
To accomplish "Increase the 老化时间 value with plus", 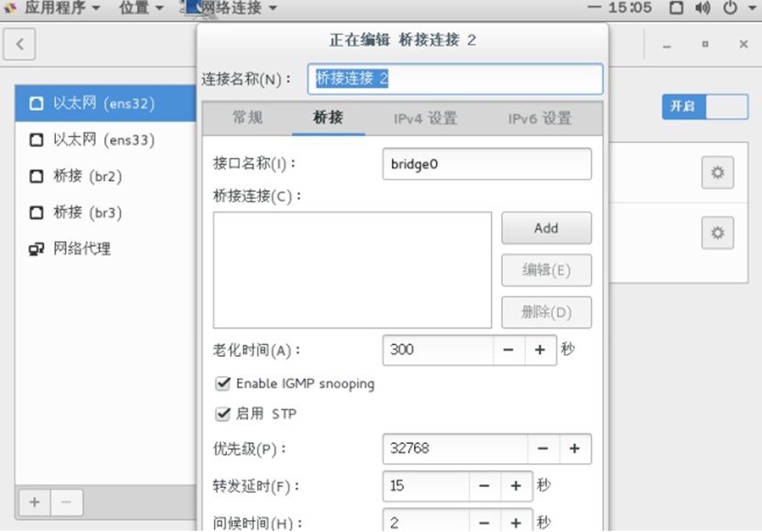I will pyautogui.click(x=540, y=349).
